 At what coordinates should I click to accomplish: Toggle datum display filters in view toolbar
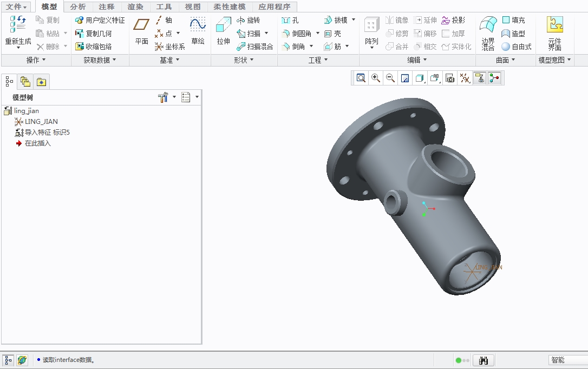pyautogui.click(x=465, y=78)
